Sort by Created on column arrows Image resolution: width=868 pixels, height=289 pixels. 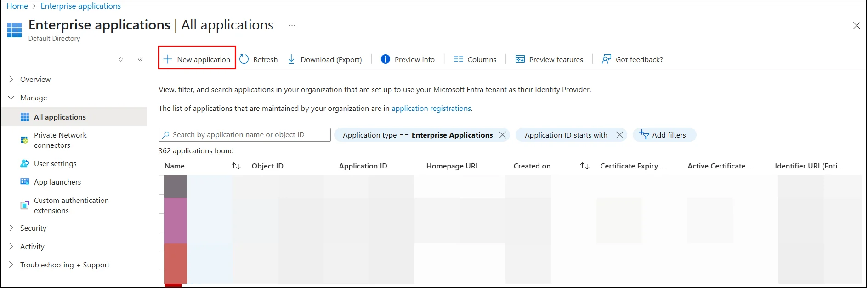coord(585,166)
